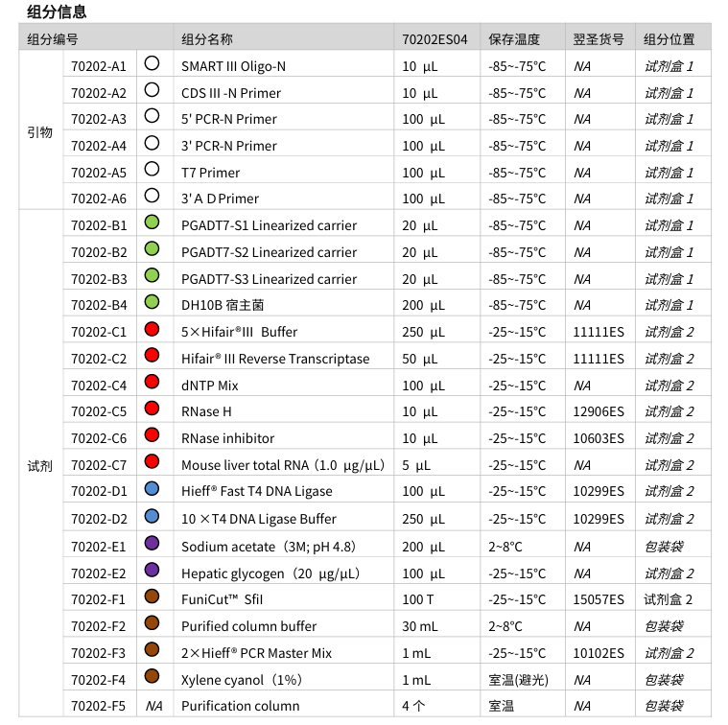Image resolution: width=728 pixels, height=725 pixels.
Task: Click NA in the 70202-F5 color column
Action: pos(153,706)
